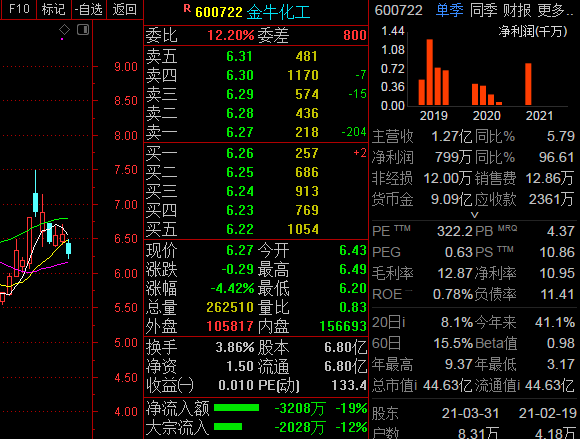Screen dimensions: 580x439
Task: Click PEG value 0.63
Action: coord(459,252)
